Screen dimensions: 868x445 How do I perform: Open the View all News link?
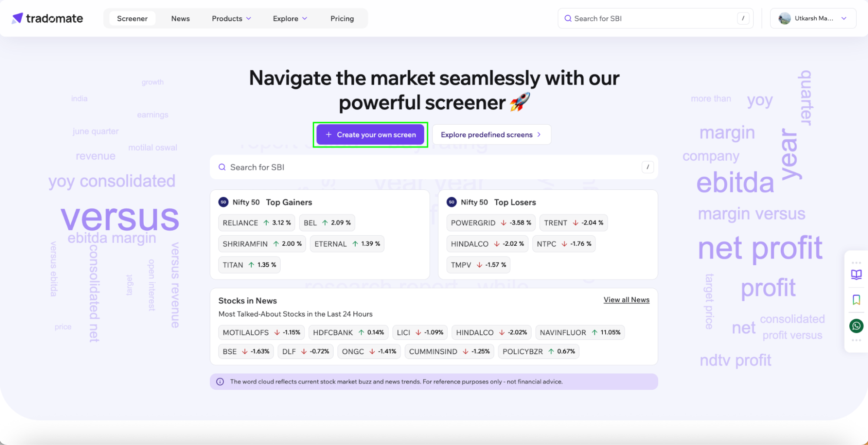click(626, 300)
